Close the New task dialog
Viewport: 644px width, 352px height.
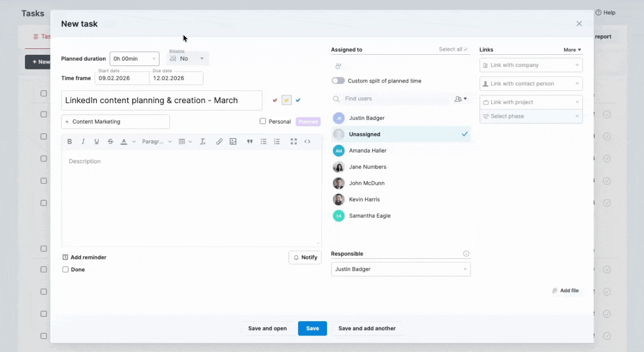[x=579, y=23]
